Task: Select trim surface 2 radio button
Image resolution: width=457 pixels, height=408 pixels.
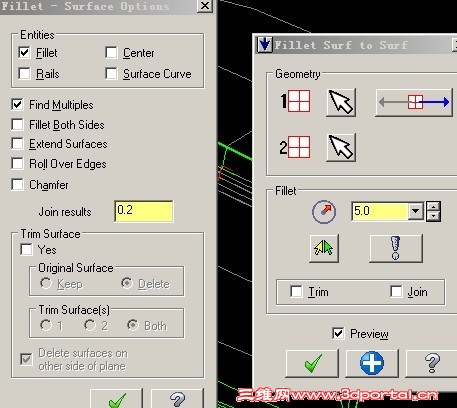Action: coord(90,325)
